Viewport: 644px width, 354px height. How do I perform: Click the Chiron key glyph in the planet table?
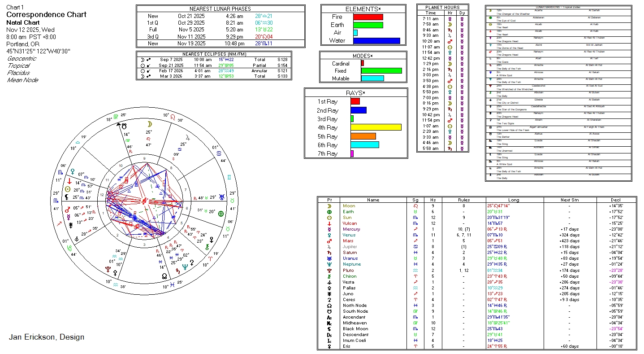pos(329,276)
